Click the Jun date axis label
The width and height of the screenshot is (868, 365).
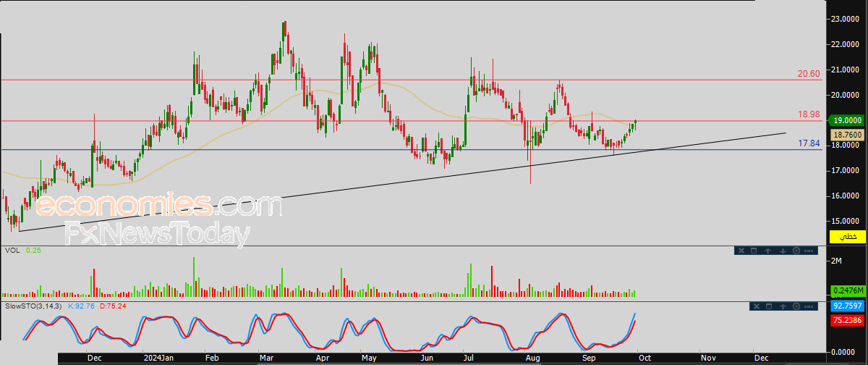click(x=427, y=358)
